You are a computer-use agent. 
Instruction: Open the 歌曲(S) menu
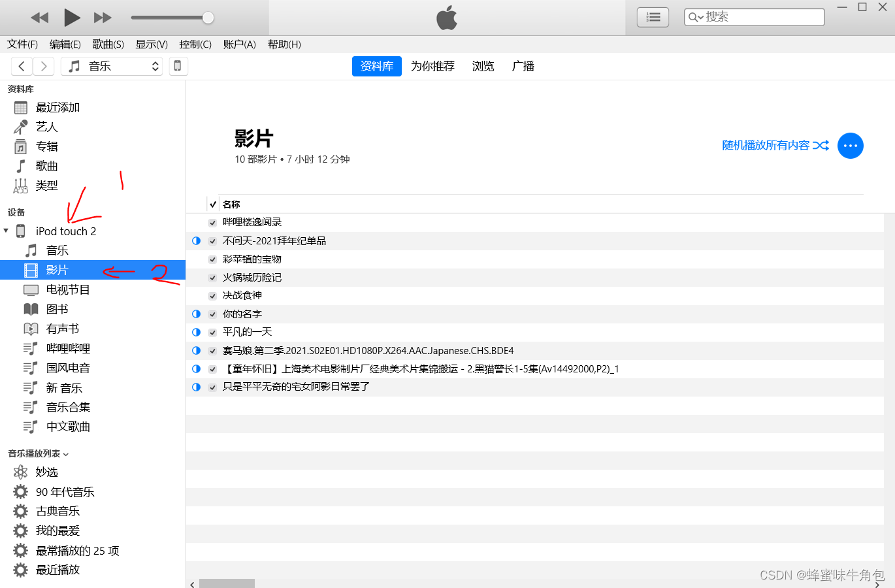pos(108,44)
